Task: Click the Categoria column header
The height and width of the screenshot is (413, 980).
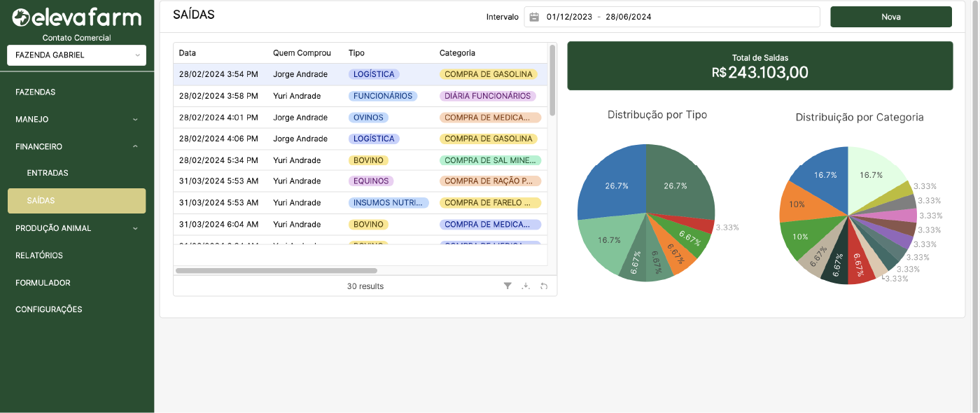Action: click(x=457, y=53)
